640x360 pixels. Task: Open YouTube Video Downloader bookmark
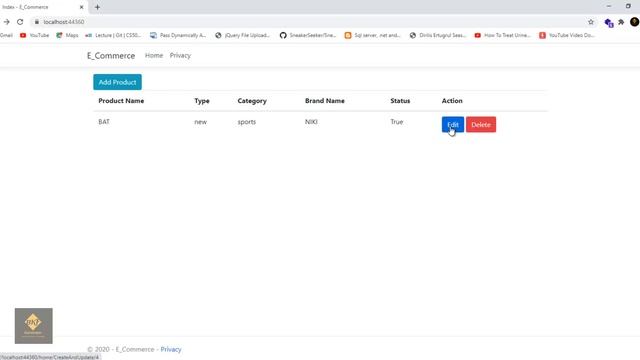coord(567,36)
